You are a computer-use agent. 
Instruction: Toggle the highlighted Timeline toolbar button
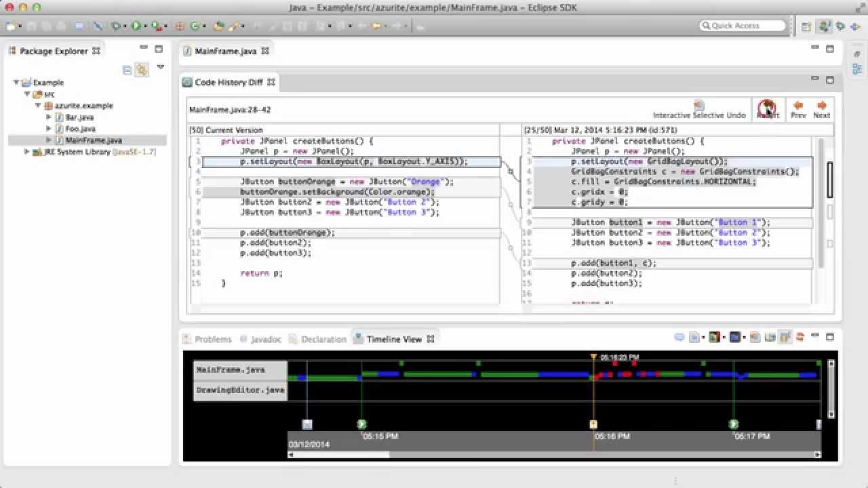[785, 337]
